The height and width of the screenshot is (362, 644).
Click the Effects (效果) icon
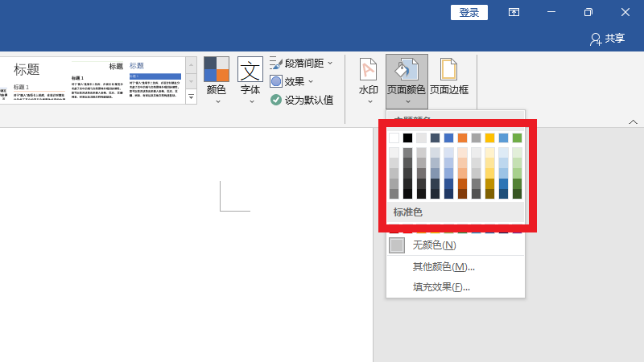tap(276, 81)
